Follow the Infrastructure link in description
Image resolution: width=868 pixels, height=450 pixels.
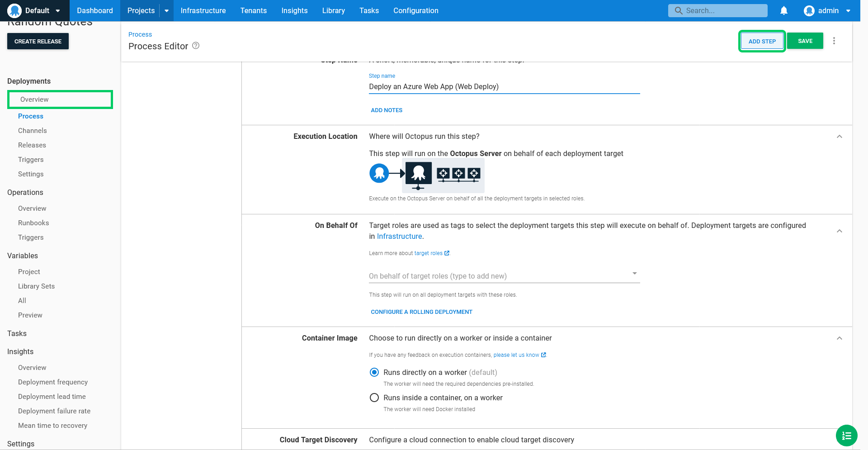(x=399, y=237)
